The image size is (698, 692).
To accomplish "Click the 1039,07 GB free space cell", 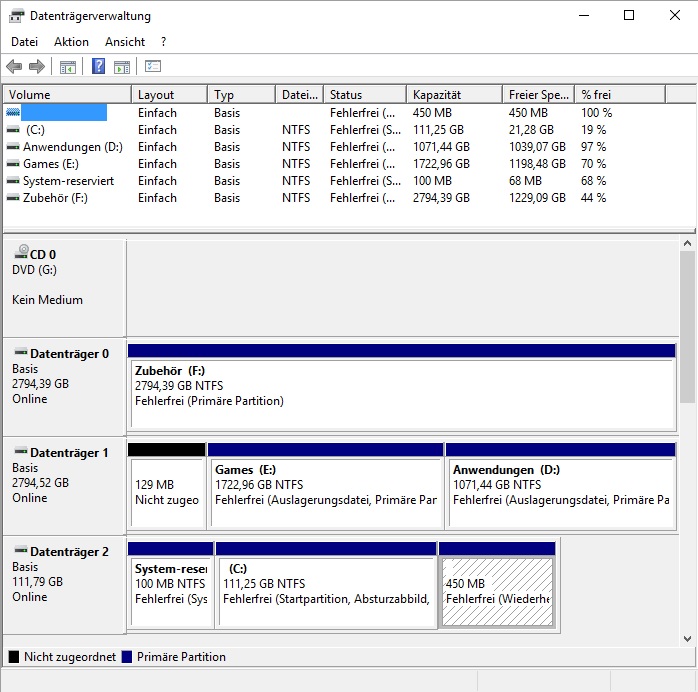I will [537, 147].
